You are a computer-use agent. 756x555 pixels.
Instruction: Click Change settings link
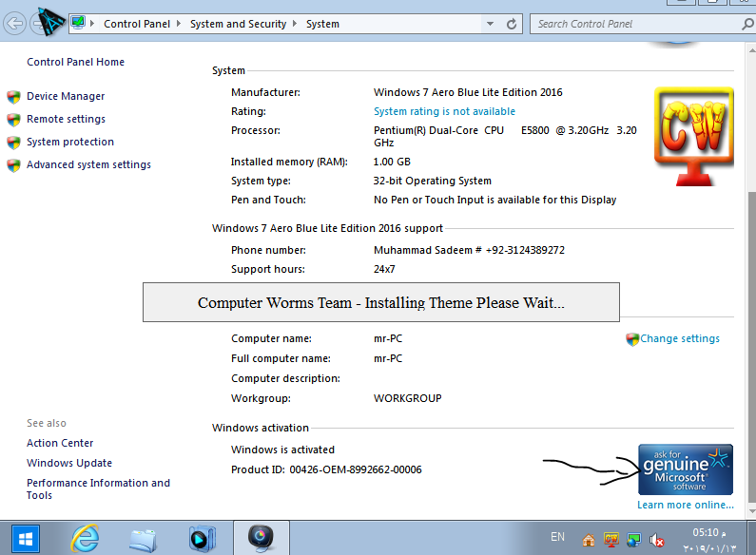tap(680, 338)
